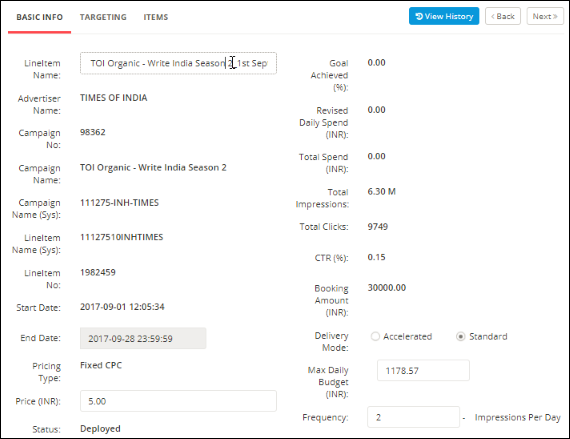Focus the LineItem Name text field
Image resolution: width=570 pixels, height=439 pixels.
178,63
